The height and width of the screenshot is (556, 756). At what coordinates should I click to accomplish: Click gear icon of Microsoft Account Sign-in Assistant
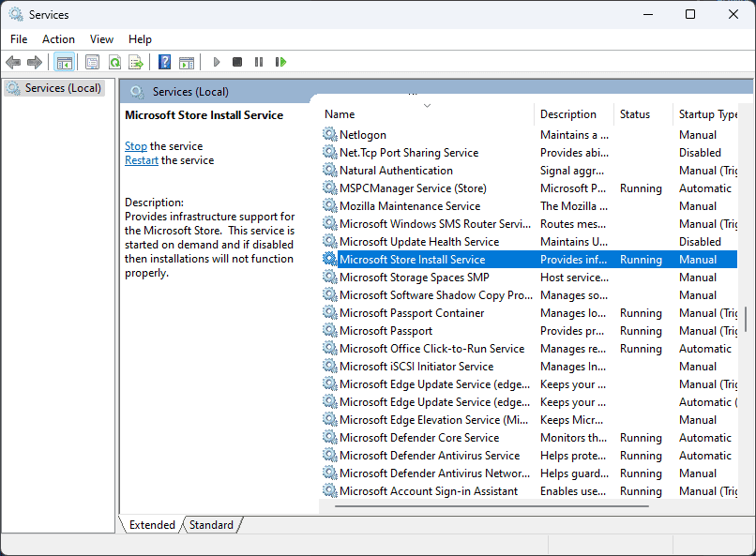point(329,491)
